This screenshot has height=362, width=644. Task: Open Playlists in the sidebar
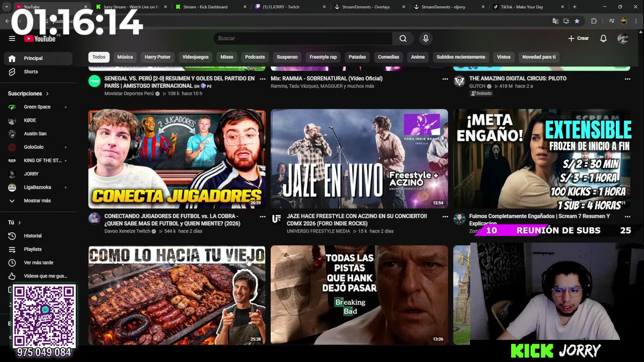pyautogui.click(x=38, y=249)
